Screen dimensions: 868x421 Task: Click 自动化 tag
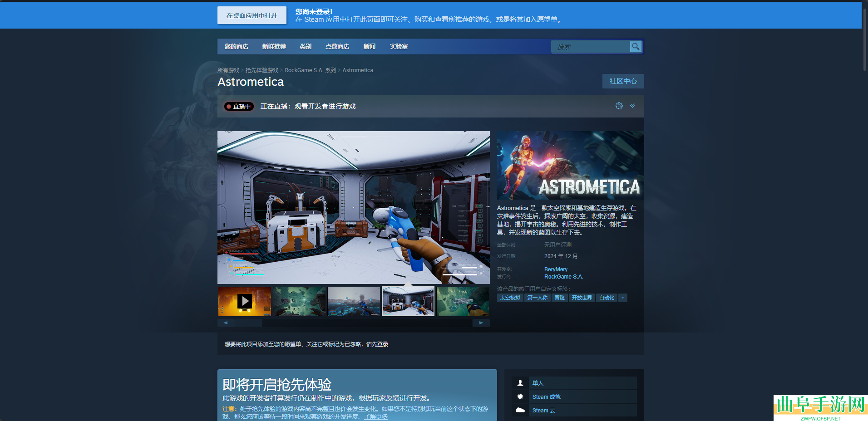click(x=607, y=298)
